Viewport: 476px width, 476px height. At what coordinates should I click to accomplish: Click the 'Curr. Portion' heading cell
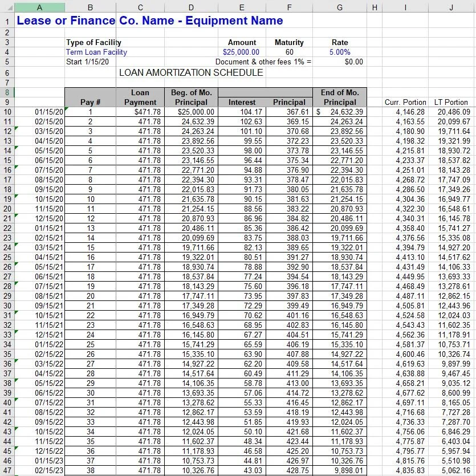click(x=405, y=102)
